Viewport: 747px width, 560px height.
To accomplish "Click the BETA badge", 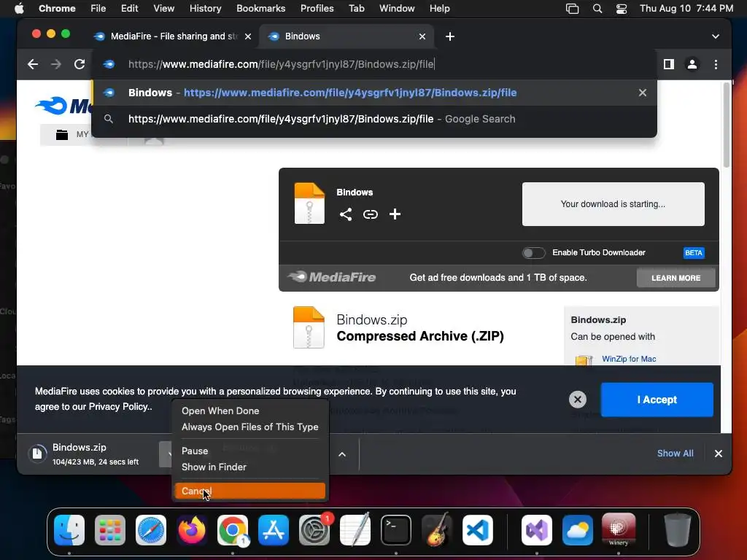I will click(694, 253).
